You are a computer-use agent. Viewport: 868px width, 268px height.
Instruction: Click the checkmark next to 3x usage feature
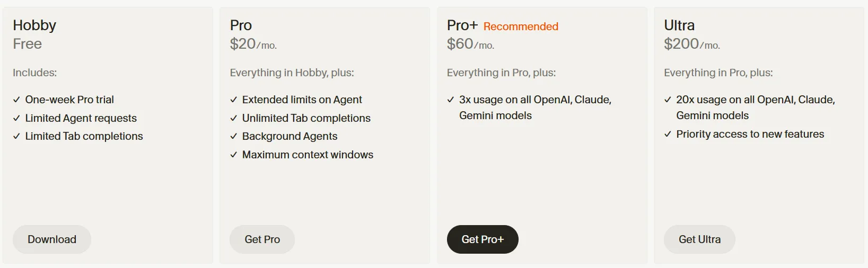click(x=451, y=100)
